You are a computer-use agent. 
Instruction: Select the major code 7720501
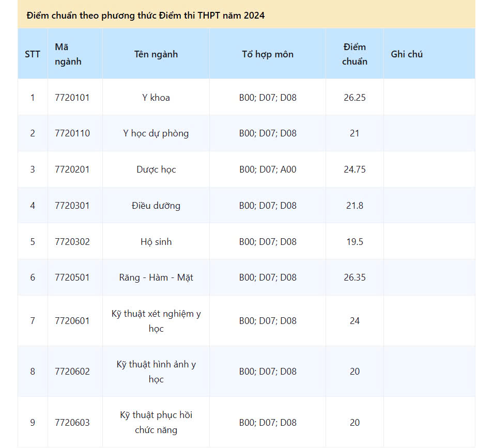(x=72, y=277)
